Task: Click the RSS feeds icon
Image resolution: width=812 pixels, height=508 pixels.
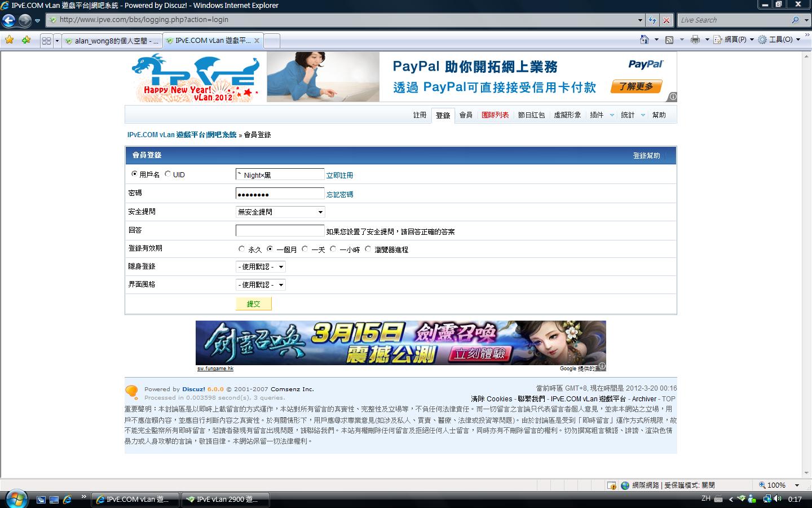Action: (x=669, y=40)
